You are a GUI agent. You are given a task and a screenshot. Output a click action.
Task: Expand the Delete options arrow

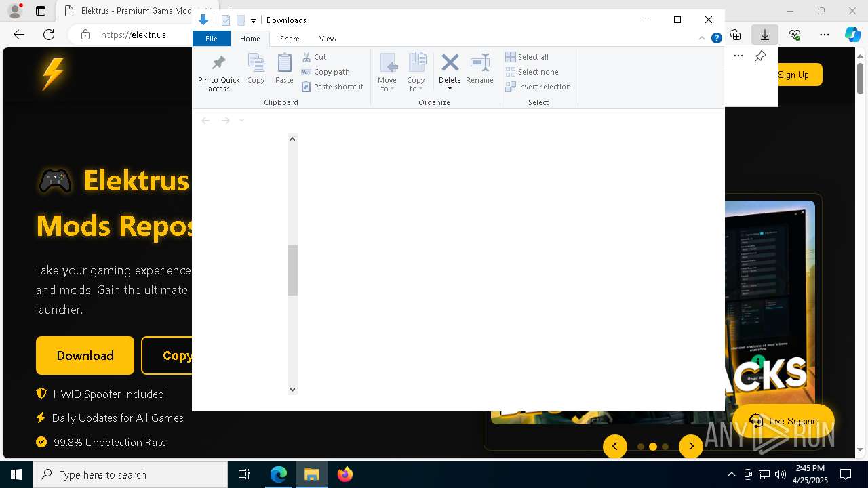(x=450, y=89)
